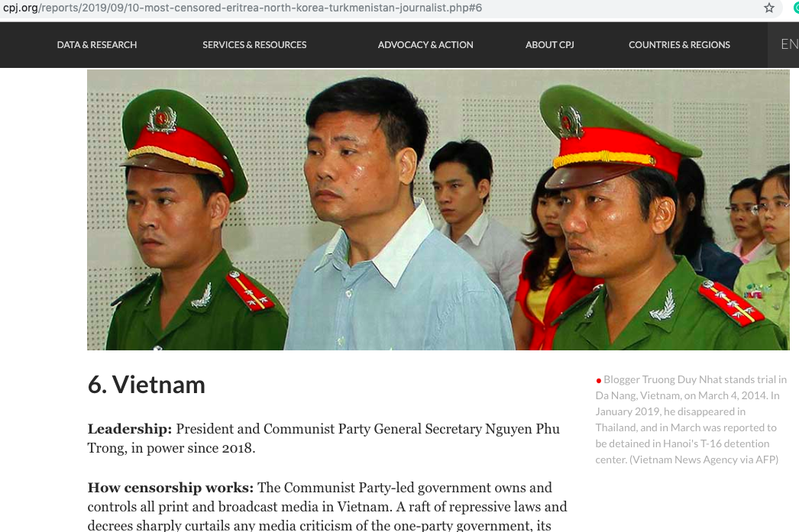Click the bold 'Leadership:' label
Viewport: 799px width, 532px height.
[x=129, y=429]
